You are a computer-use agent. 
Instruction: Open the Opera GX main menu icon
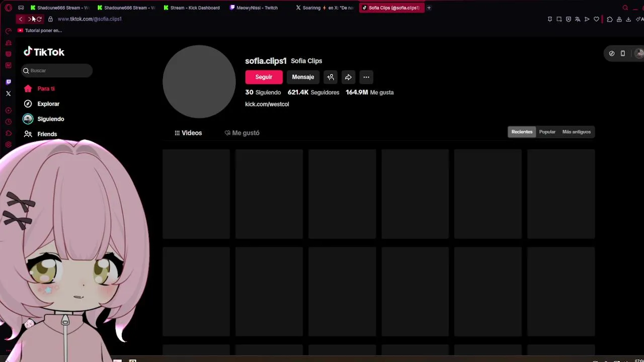click(8, 8)
